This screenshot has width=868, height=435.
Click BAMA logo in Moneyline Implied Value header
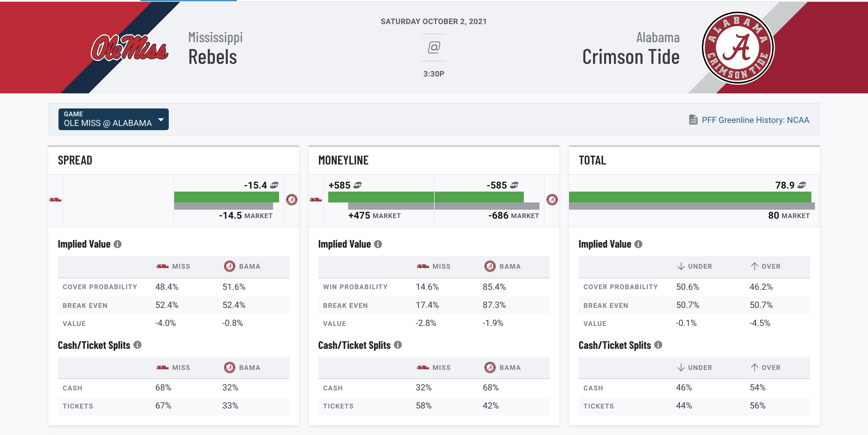(x=490, y=266)
